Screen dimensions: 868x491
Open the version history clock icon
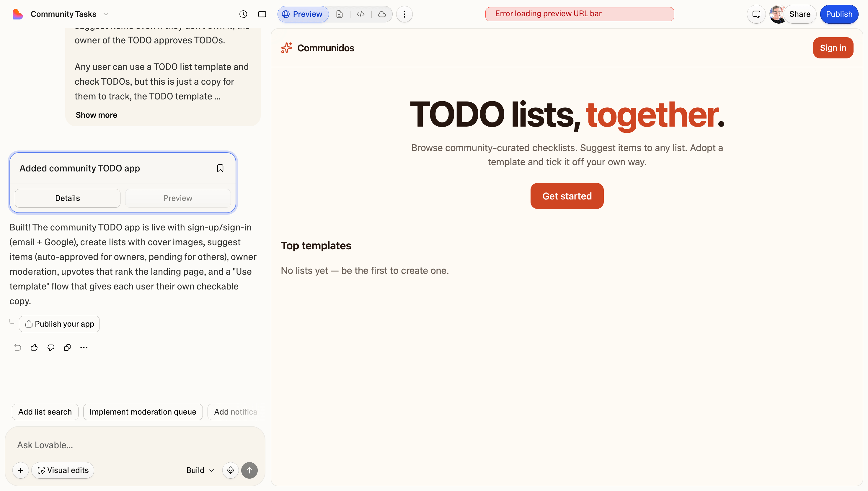[243, 14]
